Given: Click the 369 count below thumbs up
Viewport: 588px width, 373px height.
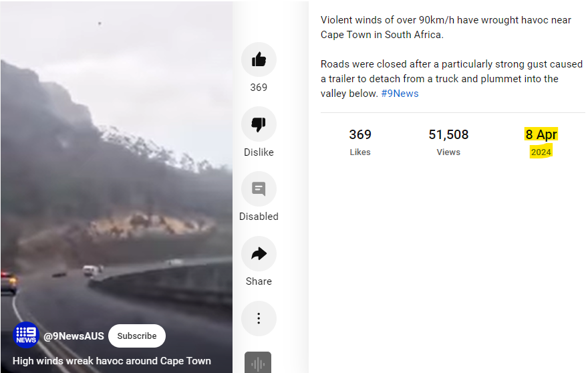Looking at the screenshot, I should tap(259, 88).
